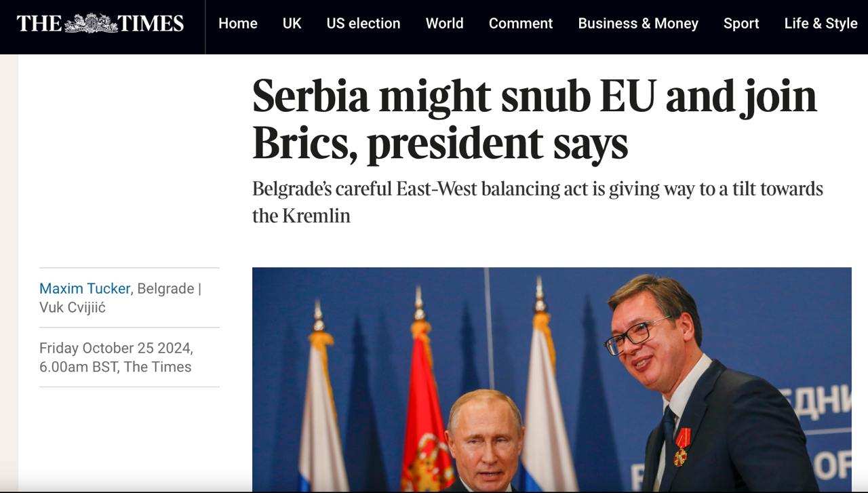Go to the UK news section
The height and width of the screenshot is (493, 868).
[x=292, y=24]
